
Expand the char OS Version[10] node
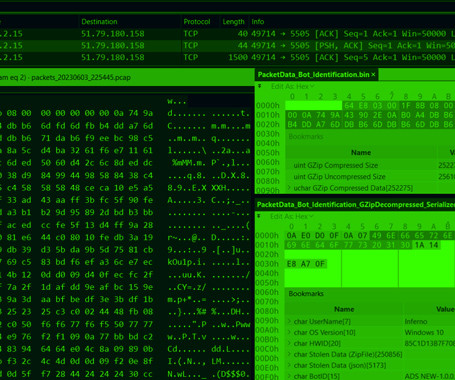pos(289,332)
